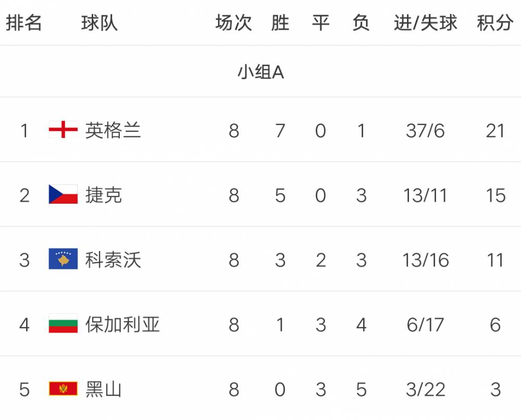Screen dimensions: 521x420
Task: Click the Czech Republic flag icon
Action: coord(63,194)
